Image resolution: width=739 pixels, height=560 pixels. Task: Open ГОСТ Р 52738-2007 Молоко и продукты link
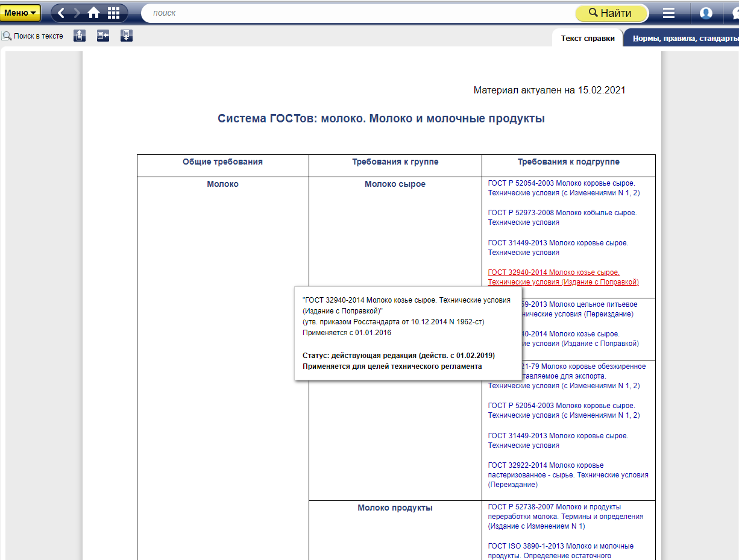pos(565,516)
